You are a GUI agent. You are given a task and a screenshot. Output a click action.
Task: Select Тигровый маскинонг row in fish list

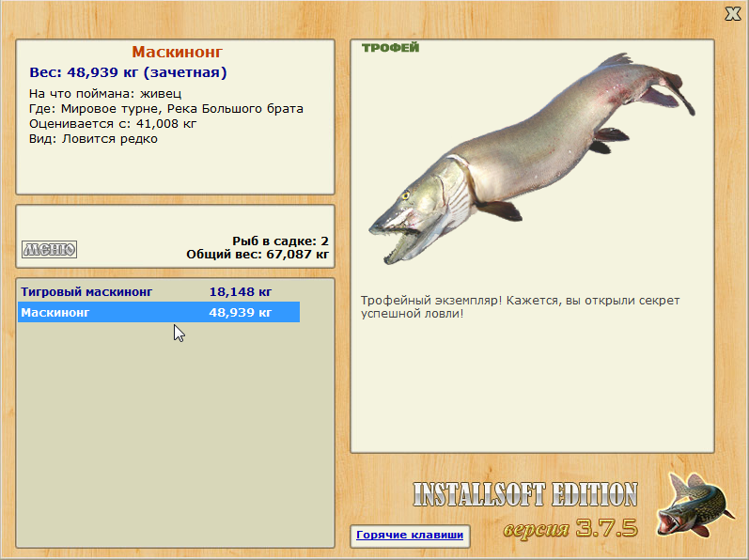click(x=159, y=291)
